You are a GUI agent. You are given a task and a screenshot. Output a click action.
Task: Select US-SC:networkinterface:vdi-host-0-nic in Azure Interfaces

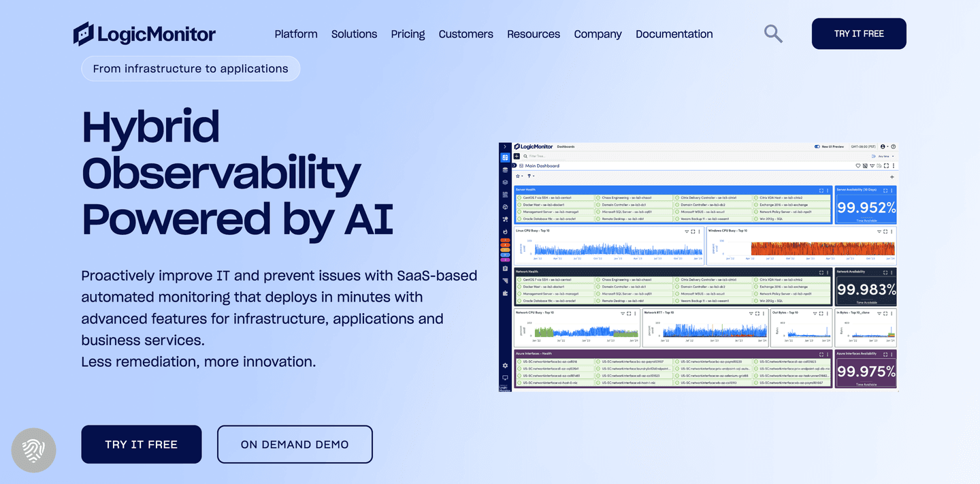pos(555,383)
